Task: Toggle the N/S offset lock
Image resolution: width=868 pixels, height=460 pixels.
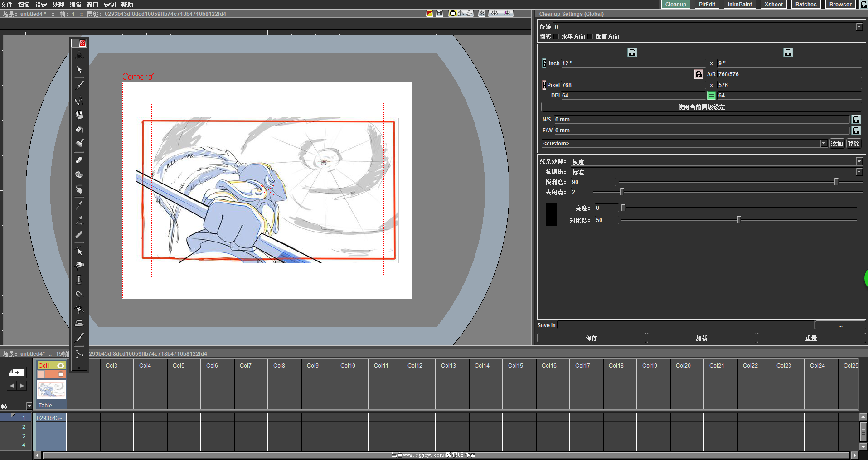Action: 856,120
